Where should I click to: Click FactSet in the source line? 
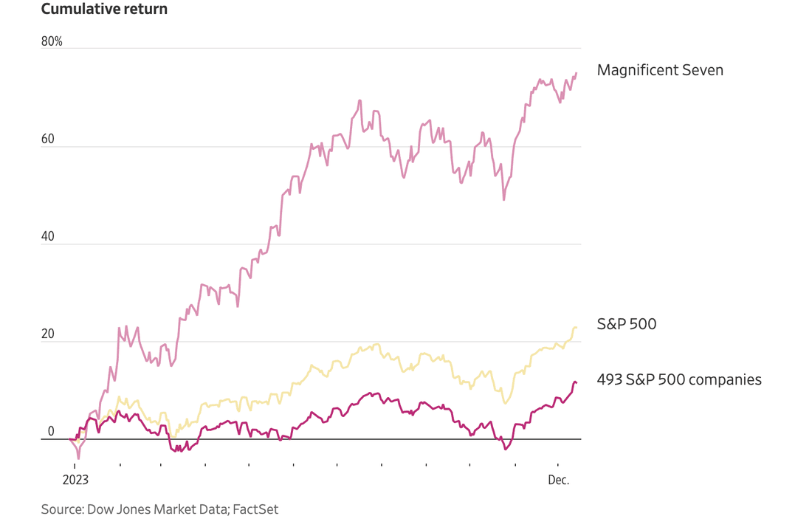click(255, 509)
